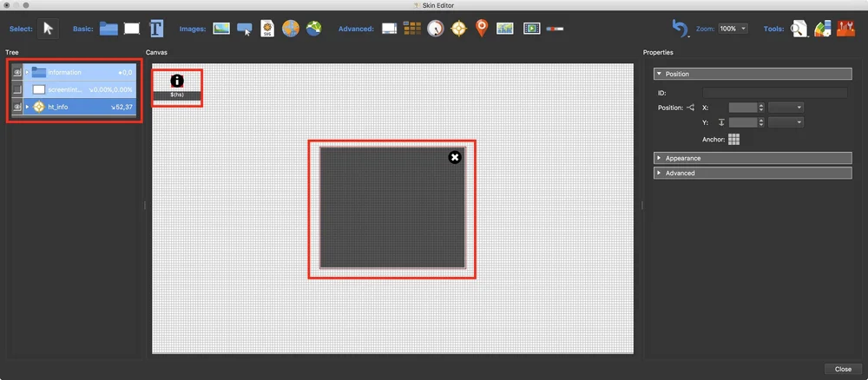Add a Scroll Area element
Viewport: 868px width, 380px height.
[389, 29]
